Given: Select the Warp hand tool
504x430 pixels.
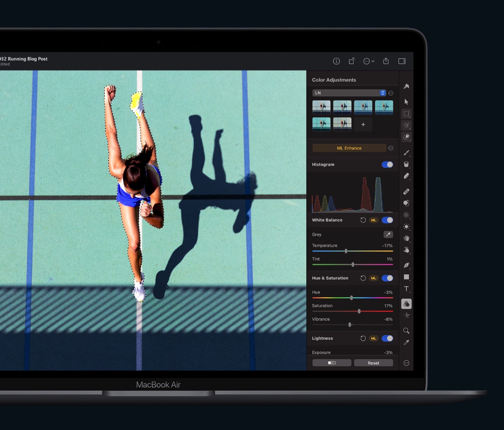Looking at the screenshot, I should 406,250.
